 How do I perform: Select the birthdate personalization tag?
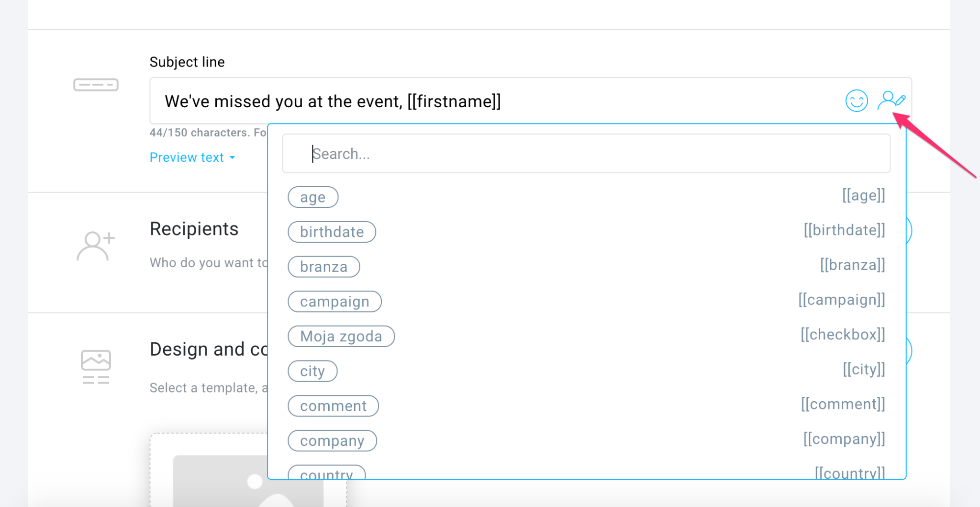point(332,232)
